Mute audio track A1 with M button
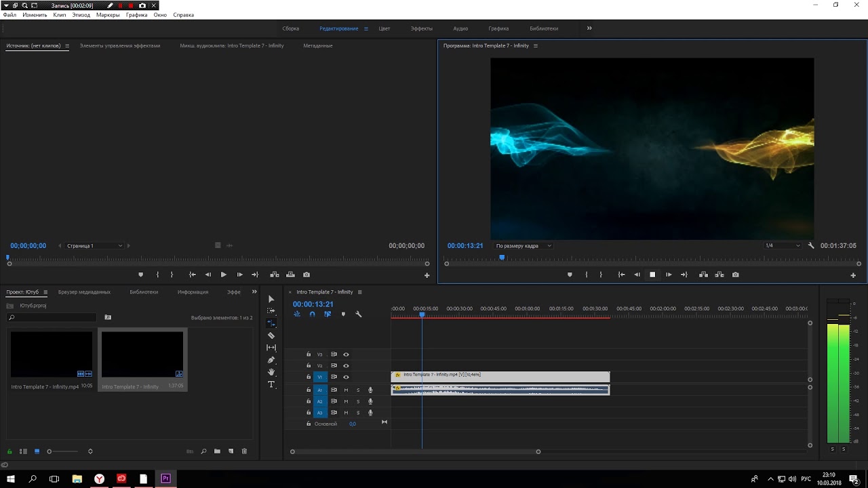868x488 pixels. [346, 390]
